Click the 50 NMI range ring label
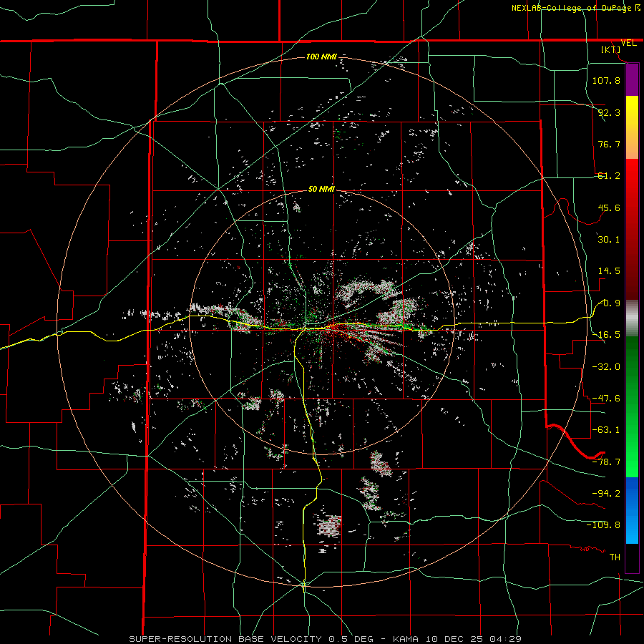644x644 pixels. 321,189
